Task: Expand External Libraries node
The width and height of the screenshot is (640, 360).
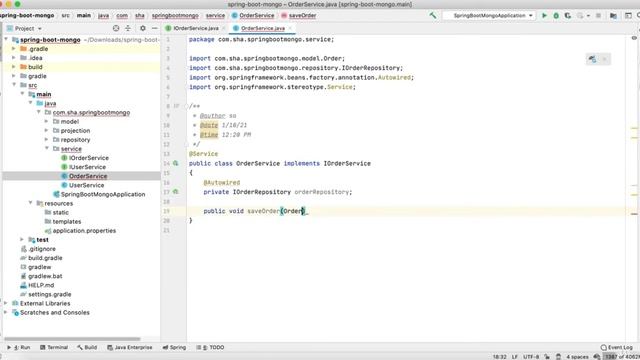Action: (x=6, y=303)
